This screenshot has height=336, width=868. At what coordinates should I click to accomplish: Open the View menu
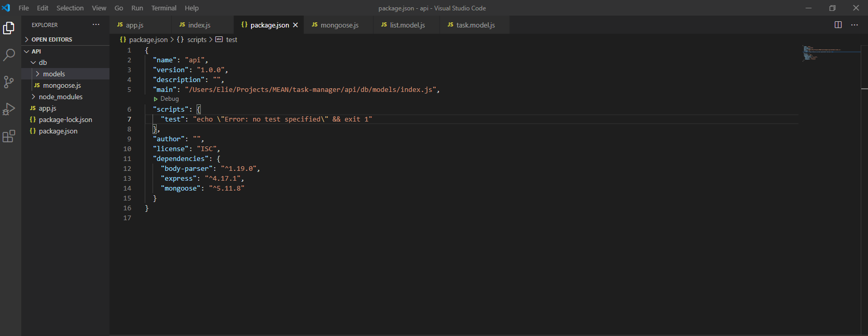pos(99,8)
